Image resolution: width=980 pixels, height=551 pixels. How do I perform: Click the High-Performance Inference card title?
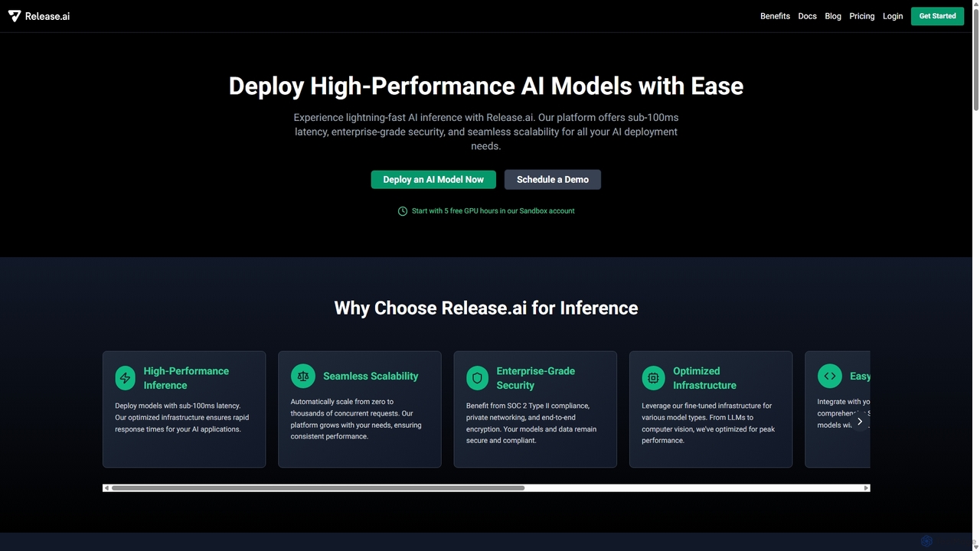click(186, 378)
